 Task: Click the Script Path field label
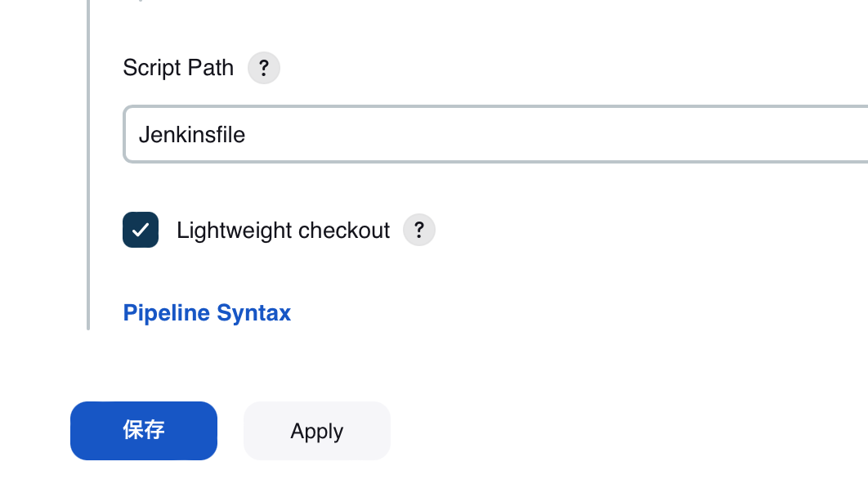coord(178,68)
